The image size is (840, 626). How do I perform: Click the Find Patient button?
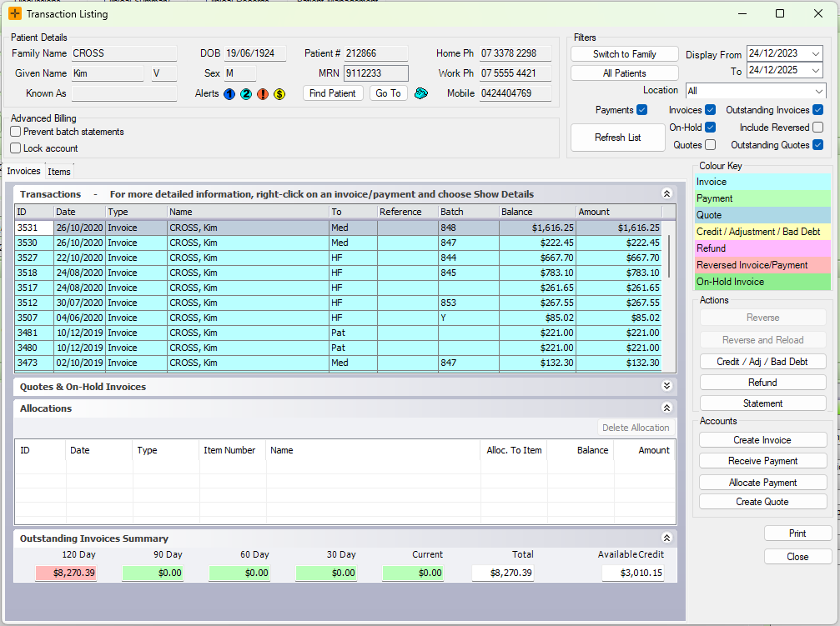pyautogui.click(x=332, y=93)
